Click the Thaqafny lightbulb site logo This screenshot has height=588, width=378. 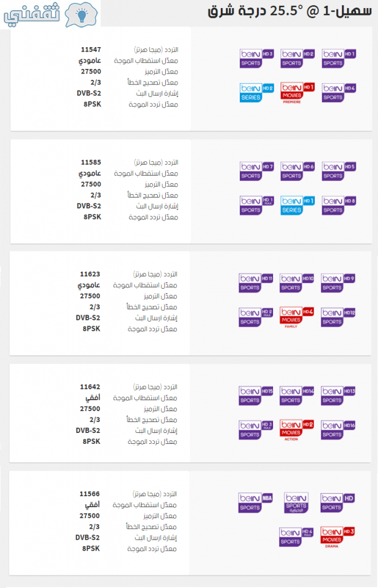50,14
